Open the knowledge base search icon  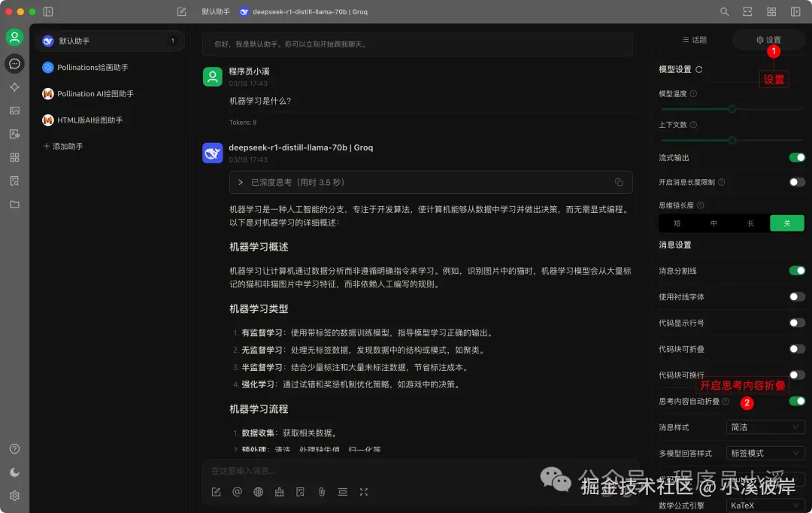point(300,491)
